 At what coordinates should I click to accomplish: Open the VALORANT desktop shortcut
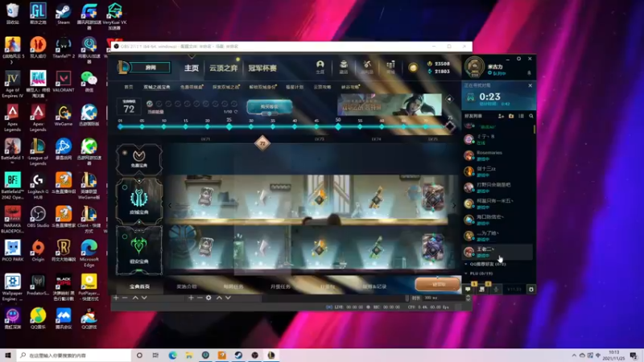tap(64, 81)
